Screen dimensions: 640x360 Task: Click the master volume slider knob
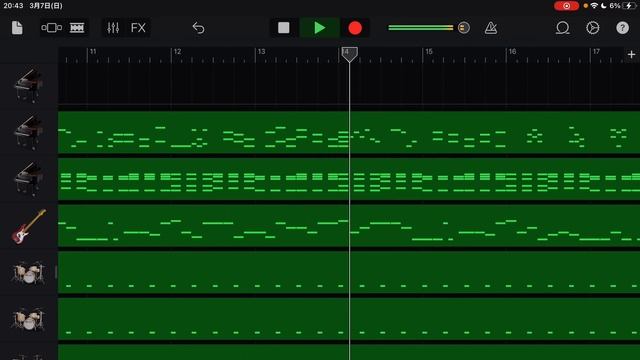[x=464, y=28]
